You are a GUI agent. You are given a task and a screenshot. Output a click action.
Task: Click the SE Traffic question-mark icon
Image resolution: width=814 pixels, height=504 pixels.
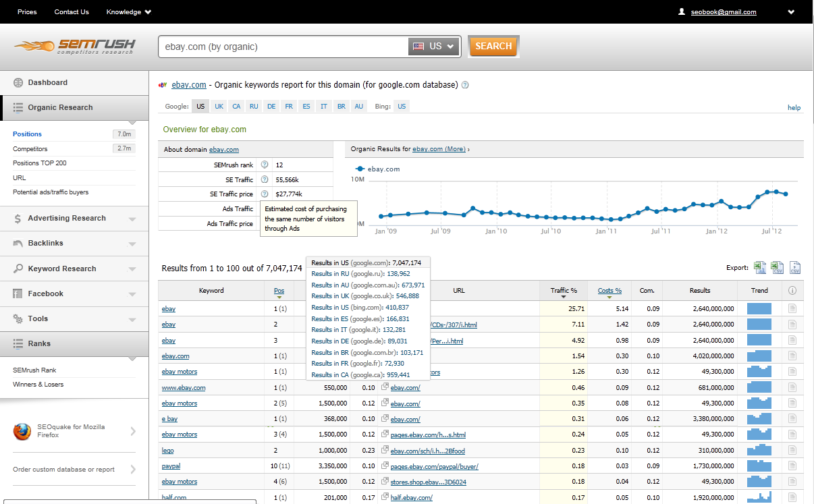coord(265,179)
